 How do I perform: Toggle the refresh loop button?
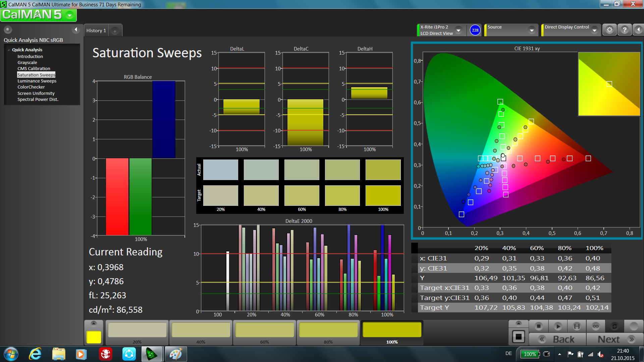click(x=614, y=326)
